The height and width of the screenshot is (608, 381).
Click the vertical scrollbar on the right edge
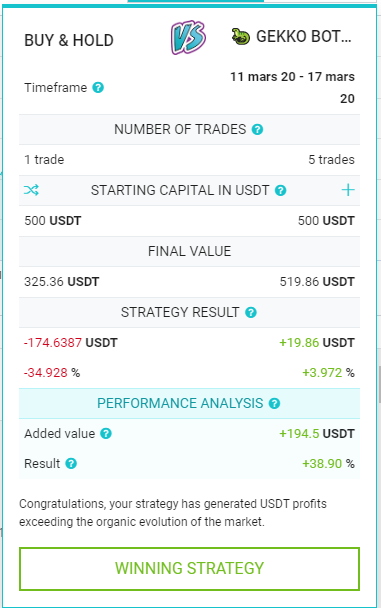379,384
